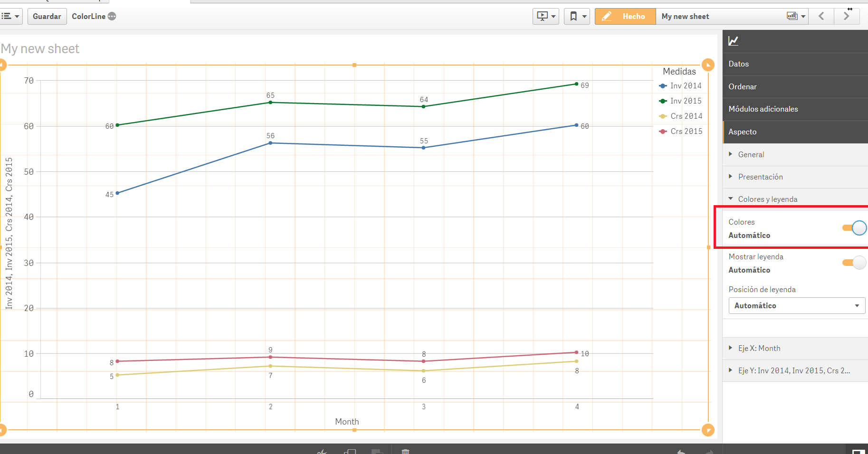Screen dimensions: 868x454
Task: Go to the previous sheet arrow
Action: click(x=821, y=16)
